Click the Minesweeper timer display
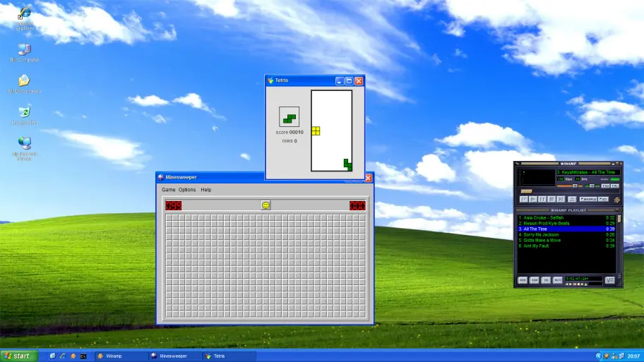The height and width of the screenshot is (362, 644). click(x=357, y=205)
